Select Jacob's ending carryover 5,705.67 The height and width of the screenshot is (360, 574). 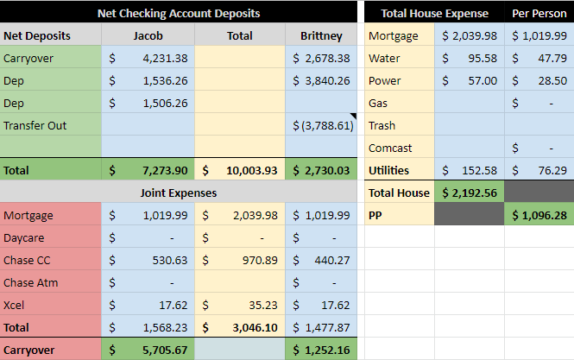148,349
